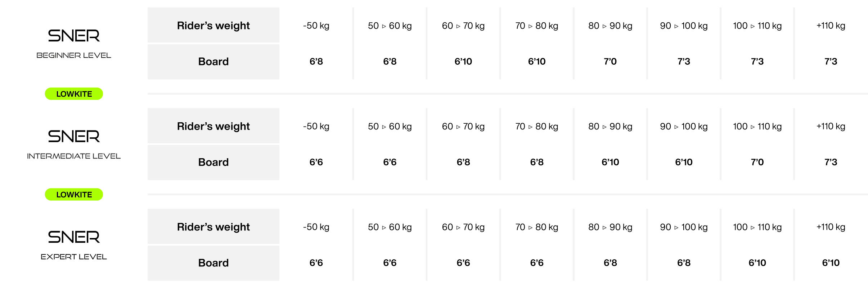Click the SNER logo above Expert Level
Image resolution: width=868 pixels, height=288 pixels.
click(x=74, y=237)
